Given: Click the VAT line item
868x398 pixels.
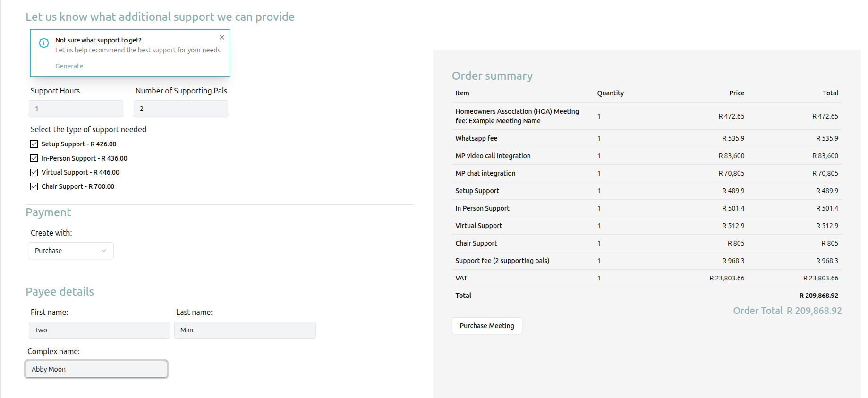Looking at the screenshot, I should point(461,278).
